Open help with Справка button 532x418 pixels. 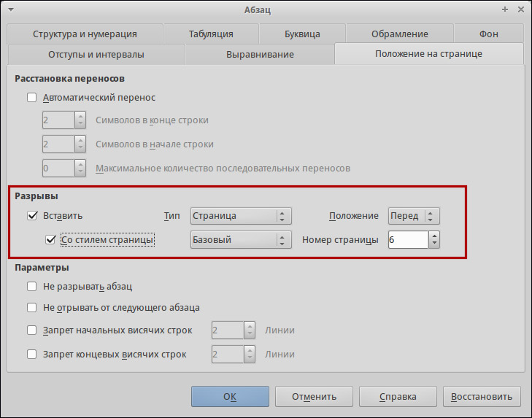398,396
